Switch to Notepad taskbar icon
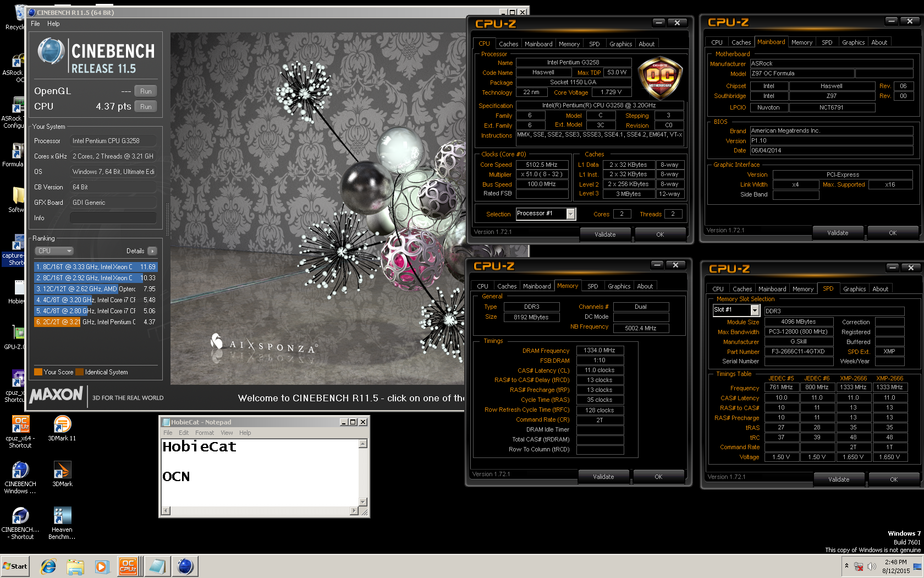Image resolution: width=924 pixels, height=578 pixels. (x=157, y=566)
